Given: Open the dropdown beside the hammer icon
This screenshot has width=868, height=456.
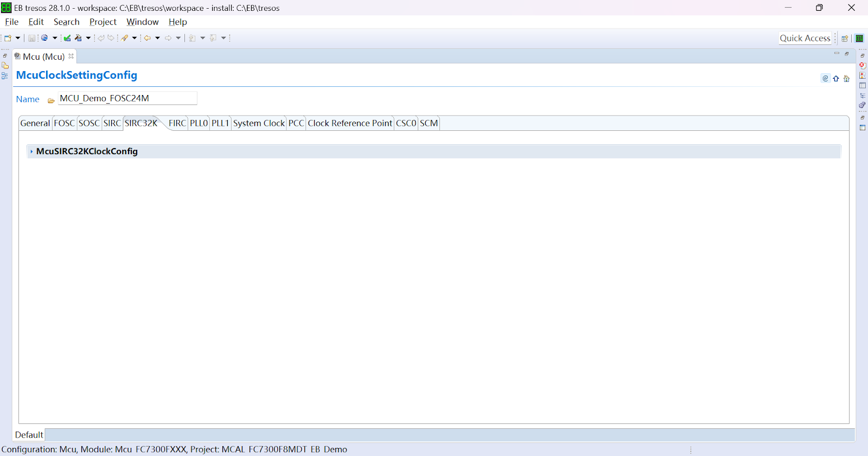Looking at the screenshot, I should click(88, 38).
